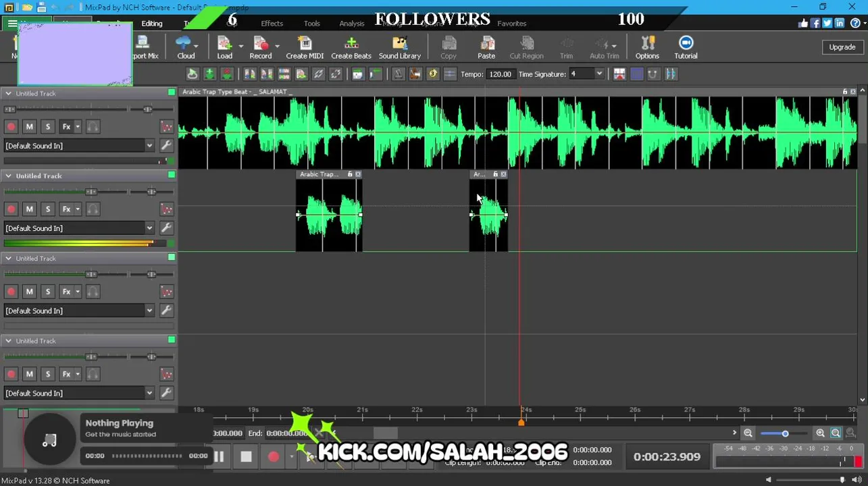Open the Sound Library
Viewport: 868px width, 486px height.
coord(399,47)
